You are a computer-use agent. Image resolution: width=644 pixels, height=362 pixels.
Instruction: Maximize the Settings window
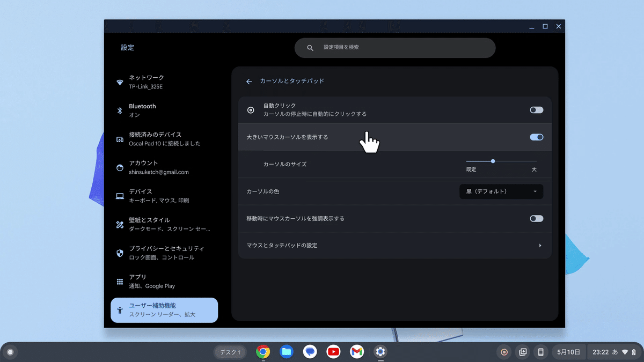point(545,26)
